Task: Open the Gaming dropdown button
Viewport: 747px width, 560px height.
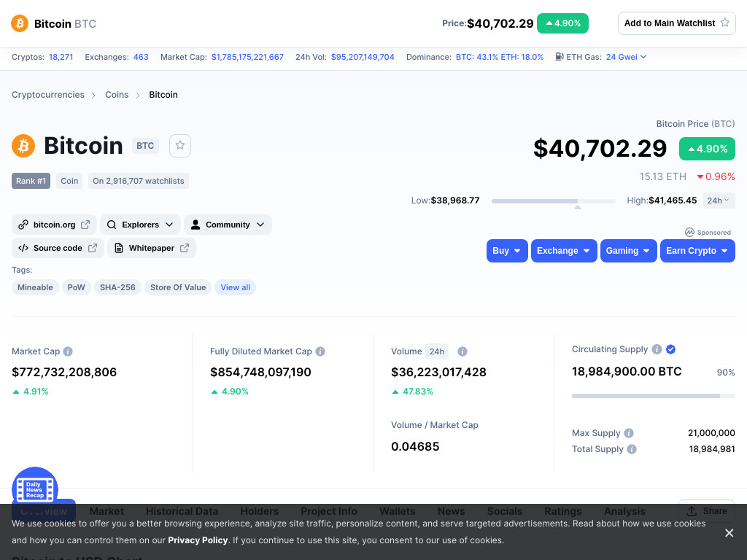Action: coord(628,251)
